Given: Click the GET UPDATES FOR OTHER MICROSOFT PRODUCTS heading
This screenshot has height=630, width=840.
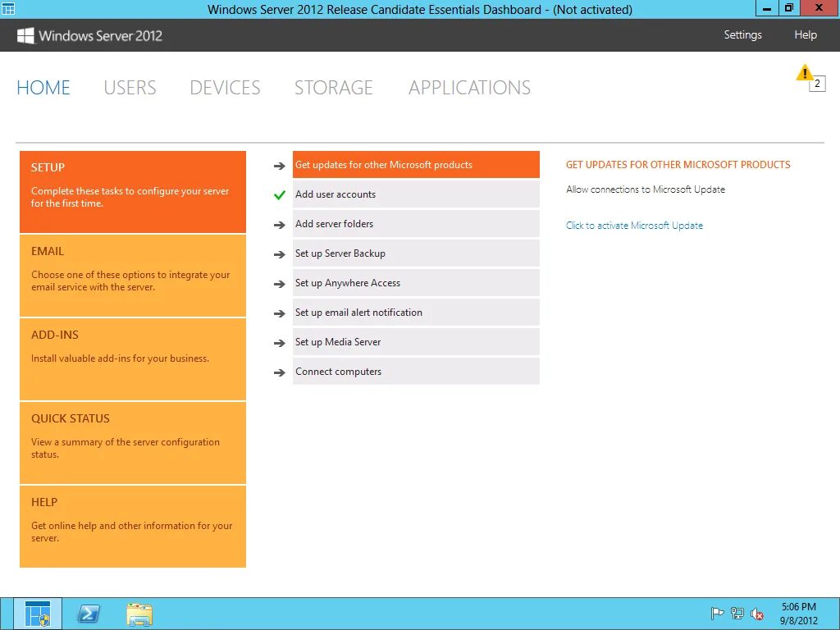Looking at the screenshot, I should click(x=678, y=165).
